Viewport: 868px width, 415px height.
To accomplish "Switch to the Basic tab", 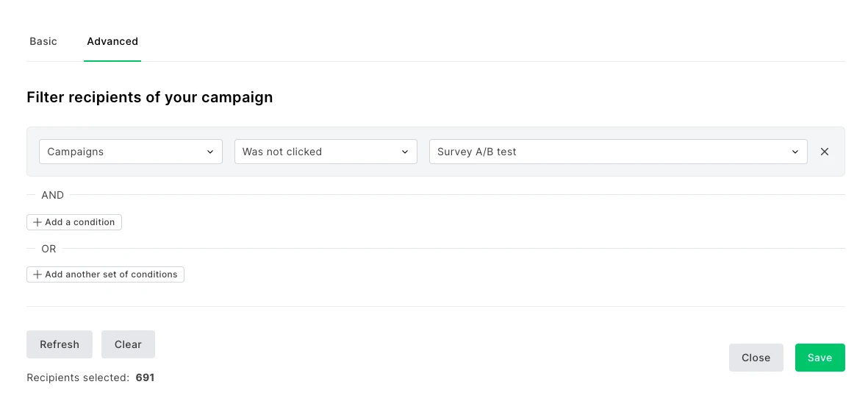I will click(x=43, y=42).
